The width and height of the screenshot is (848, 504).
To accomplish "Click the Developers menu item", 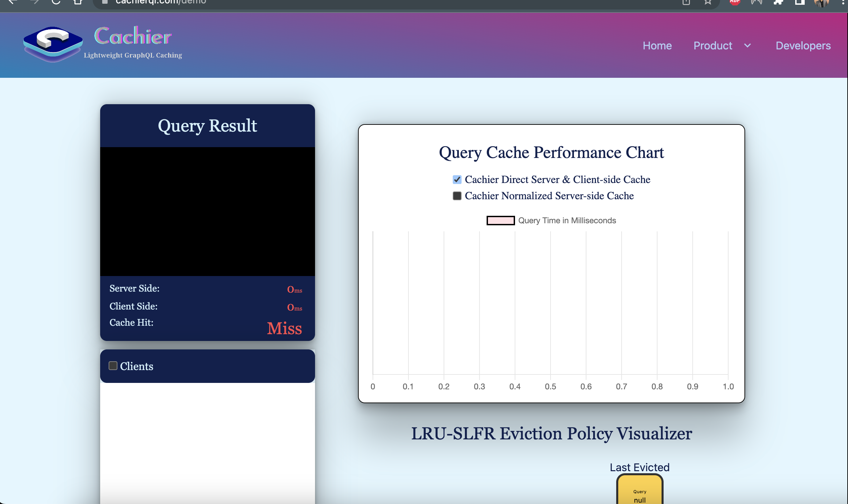I will click(x=802, y=46).
